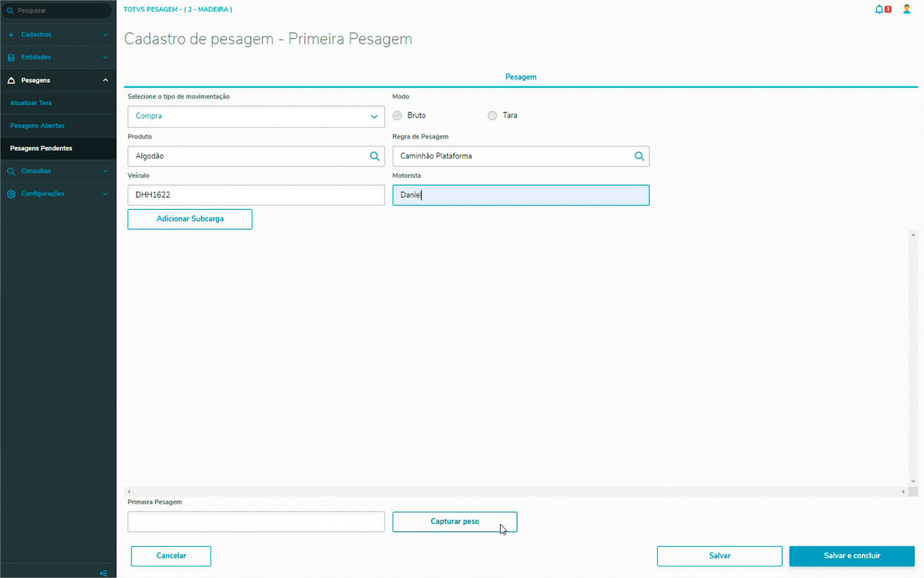Collapse the Pesagens sidebar section
The height and width of the screenshot is (578, 924).
(x=105, y=80)
